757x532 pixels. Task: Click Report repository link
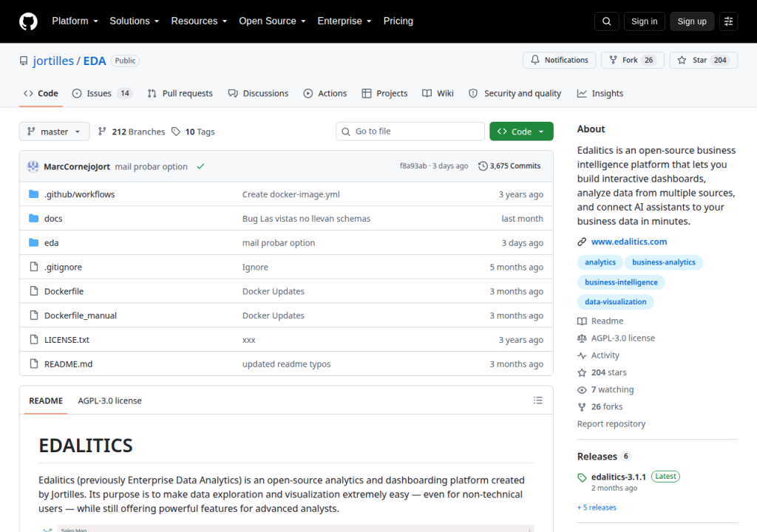click(611, 424)
